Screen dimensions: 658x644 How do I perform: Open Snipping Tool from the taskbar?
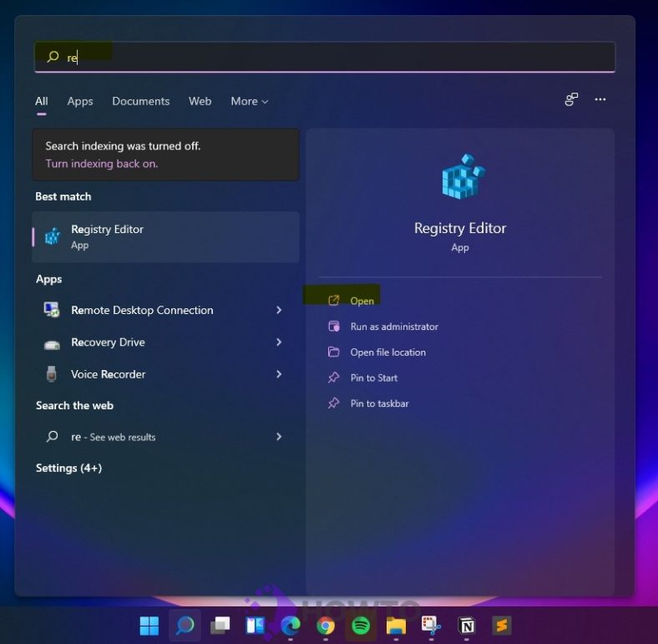[x=431, y=625]
